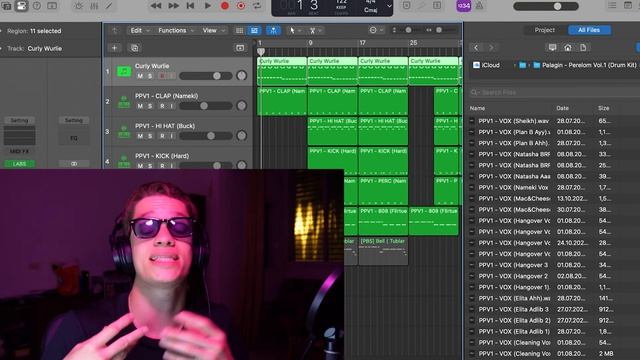Viewport: 640px width, 360px height.
Task: Go forward in file browser
Action: [x=491, y=48]
